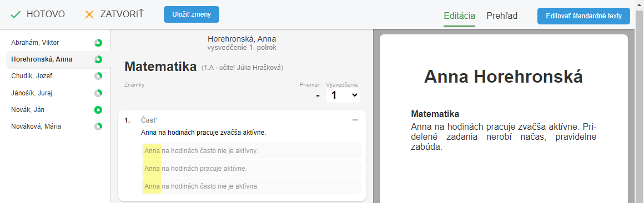Click progress circle icon next to Nováková, Mária
Viewport: 644px width, 203px height.
tap(98, 126)
